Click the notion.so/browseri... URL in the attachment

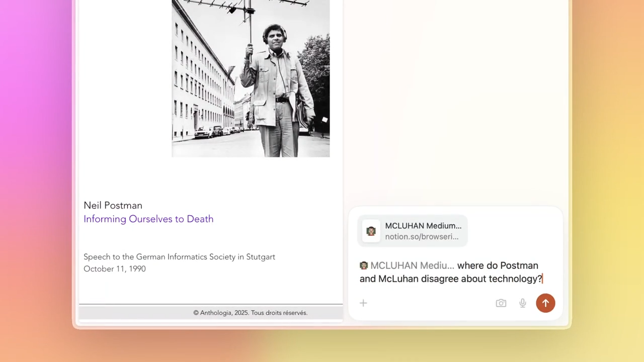tap(422, 237)
